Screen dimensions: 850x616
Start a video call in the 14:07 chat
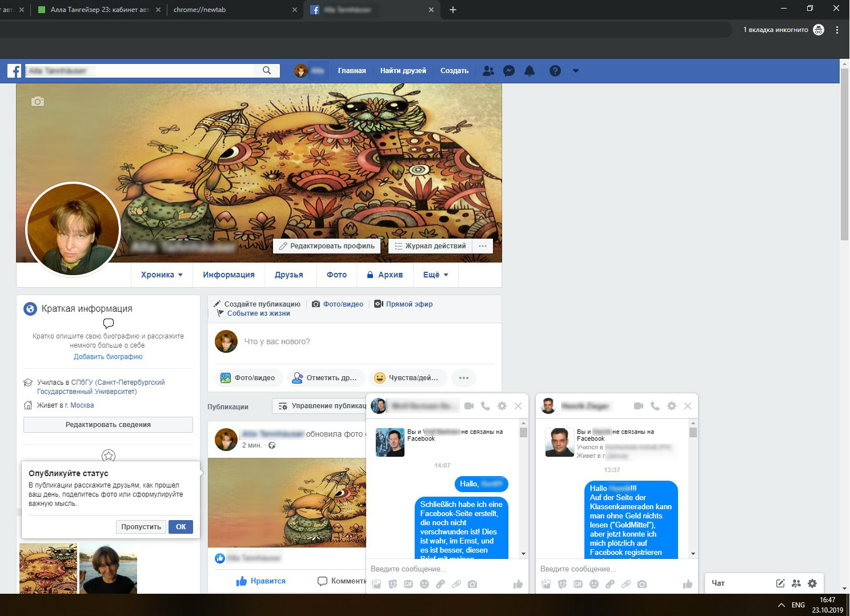pyautogui.click(x=469, y=406)
